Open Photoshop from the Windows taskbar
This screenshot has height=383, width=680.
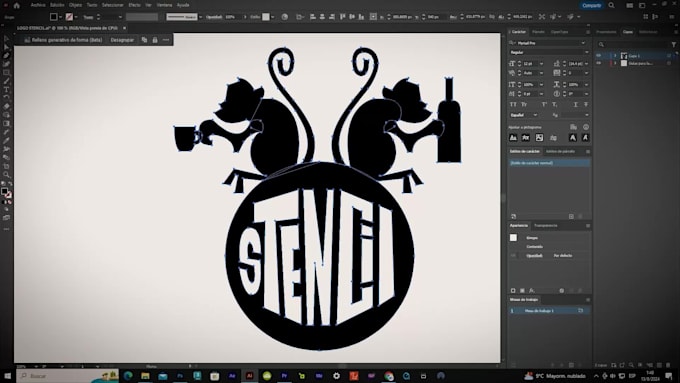(180, 376)
